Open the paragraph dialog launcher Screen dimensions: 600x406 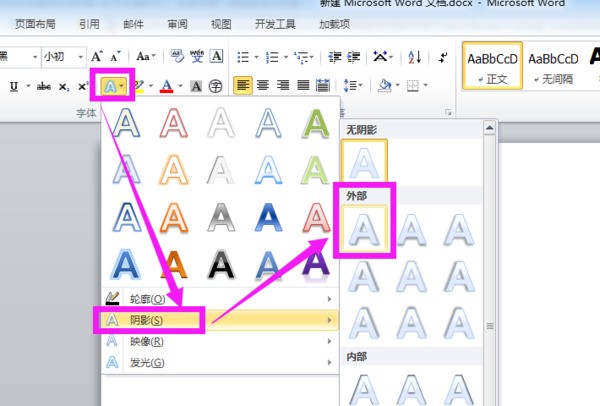(x=448, y=113)
